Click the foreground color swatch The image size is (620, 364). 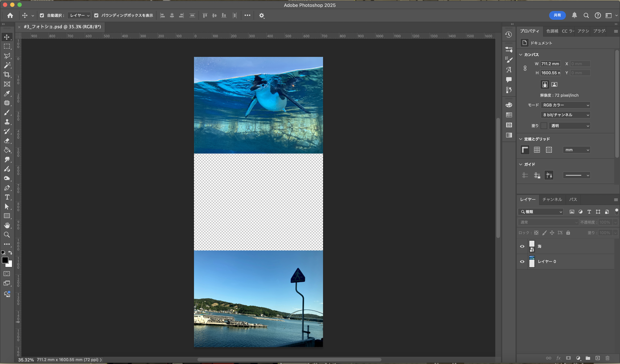[5, 260]
